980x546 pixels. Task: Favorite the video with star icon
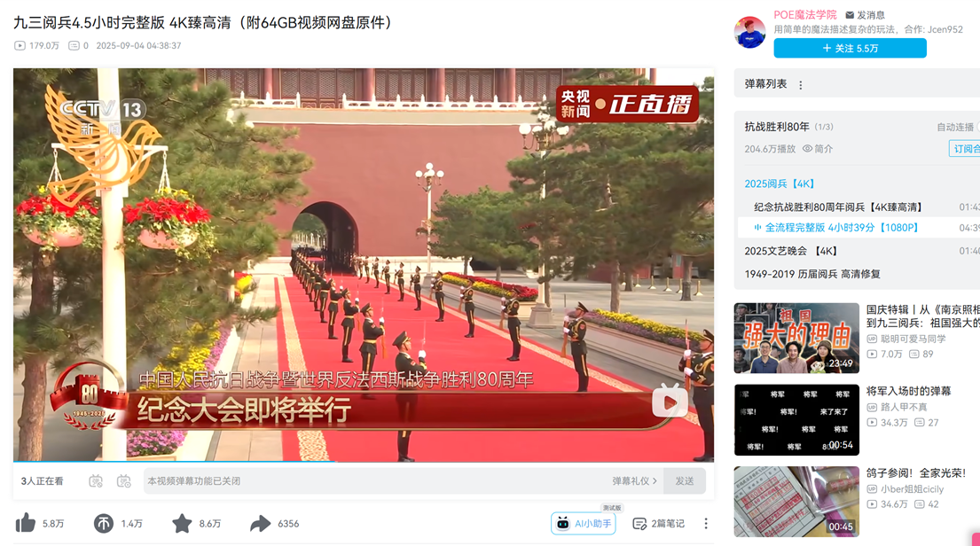pyautogui.click(x=182, y=523)
